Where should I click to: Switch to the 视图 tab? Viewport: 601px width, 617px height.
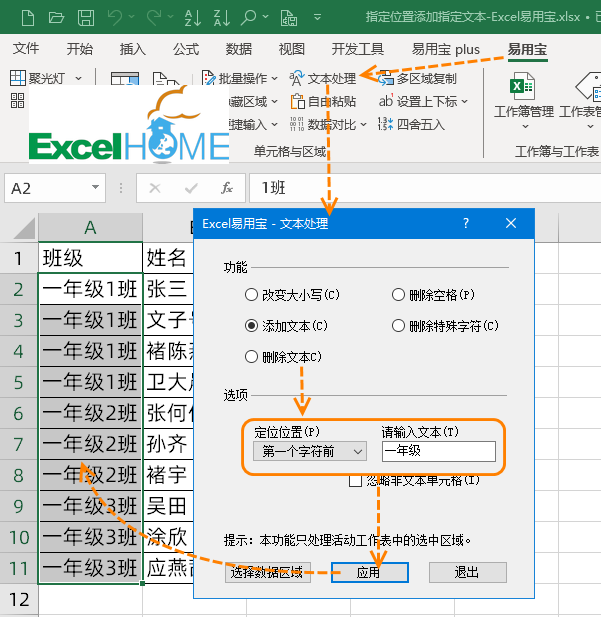click(292, 49)
